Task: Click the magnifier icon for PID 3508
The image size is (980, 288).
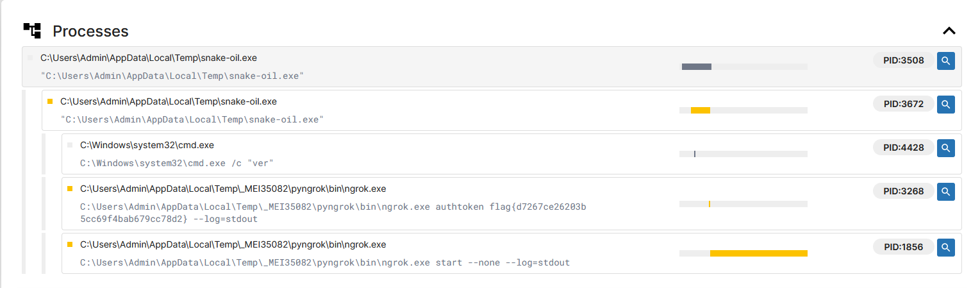Action: (946, 61)
